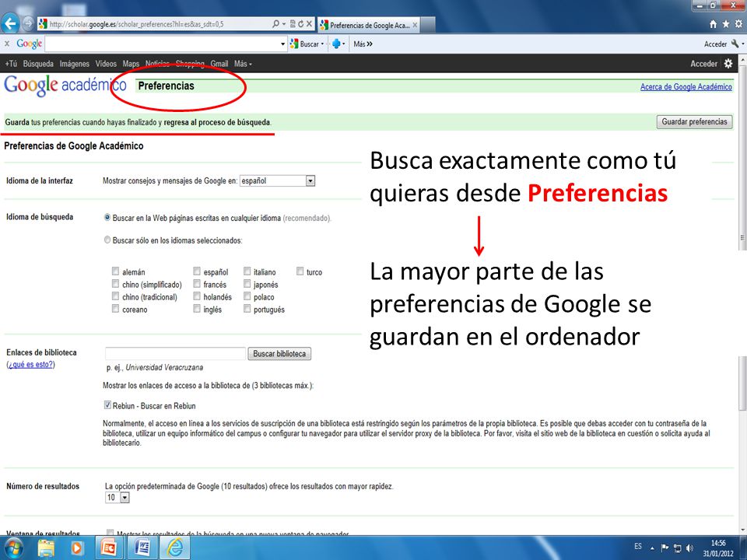
Task: Open the Internet Explorer Home icon
Action: (714, 24)
